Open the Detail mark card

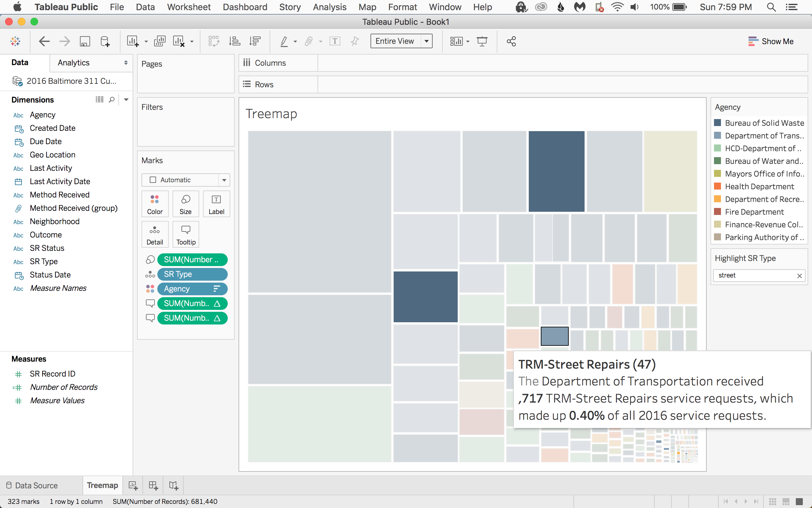[155, 235]
